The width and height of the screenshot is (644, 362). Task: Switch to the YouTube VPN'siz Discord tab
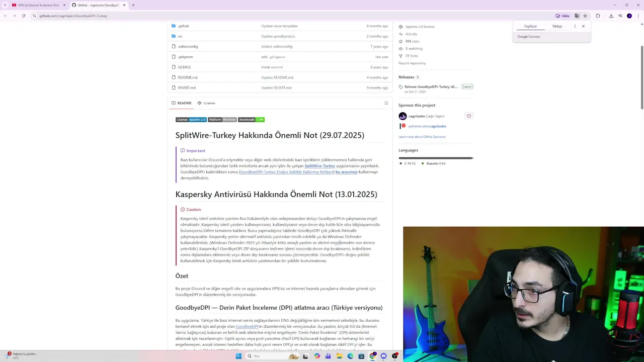(38, 5)
